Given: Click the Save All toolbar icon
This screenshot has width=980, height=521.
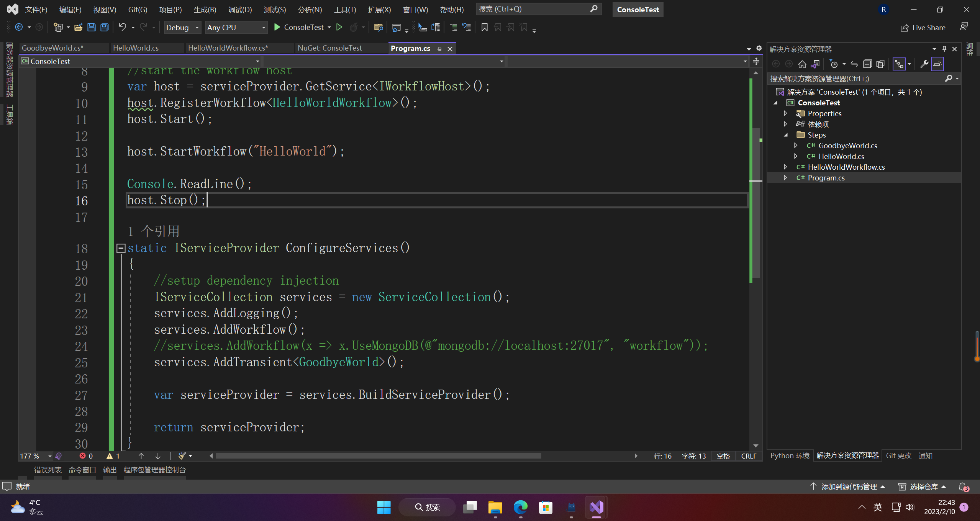Looking at the screenshot, I should tap(104, 27).
